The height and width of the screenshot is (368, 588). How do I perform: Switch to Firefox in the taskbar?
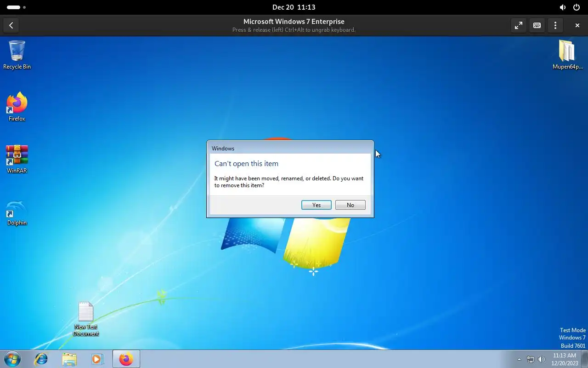(126, 359)
